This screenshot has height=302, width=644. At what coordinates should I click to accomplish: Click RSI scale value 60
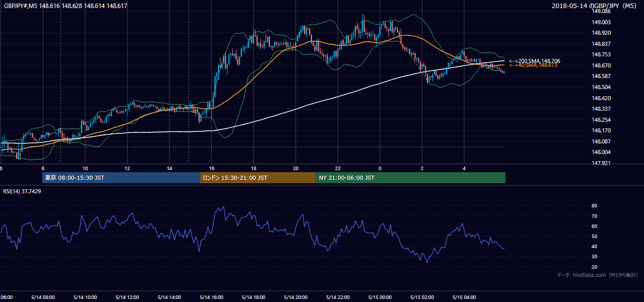[594, 226]
